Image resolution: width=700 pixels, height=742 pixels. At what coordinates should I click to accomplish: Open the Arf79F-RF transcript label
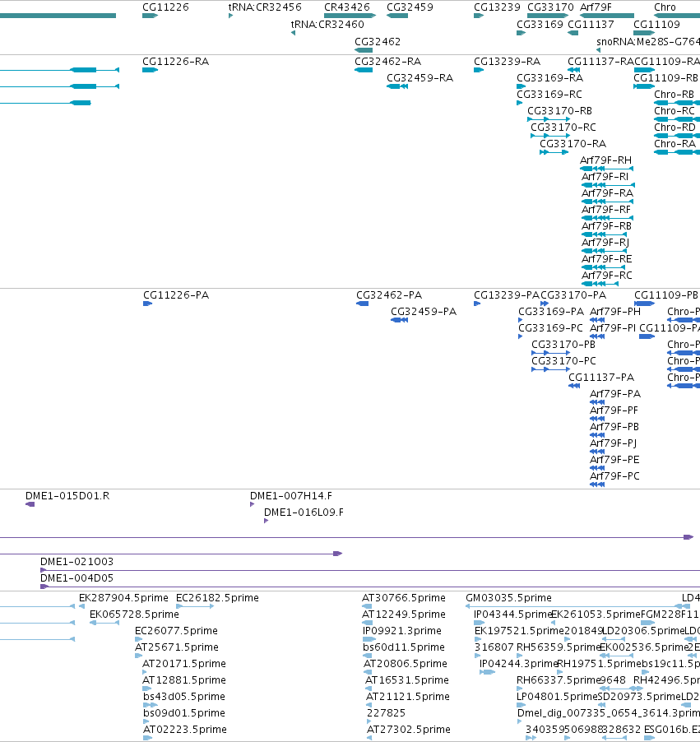click(x=606, y=210)
